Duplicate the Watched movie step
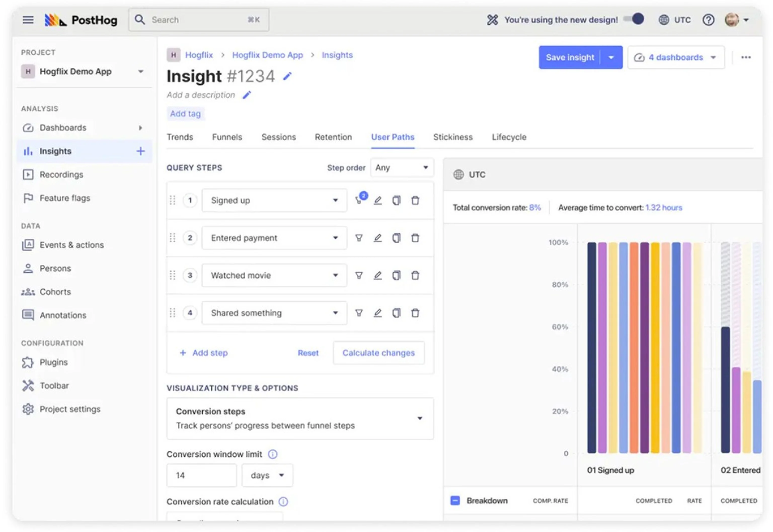Screen dimensions: 773x532 (396, 275)
